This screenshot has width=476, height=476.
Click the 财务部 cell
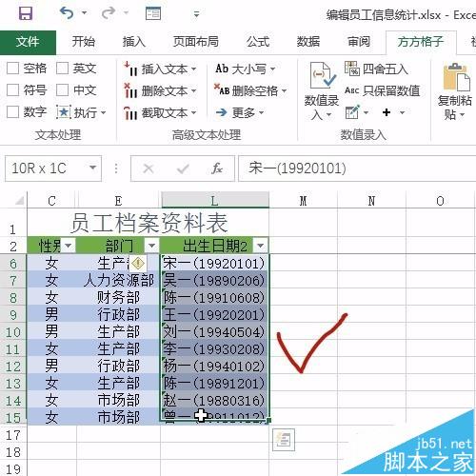coord(119,298)
